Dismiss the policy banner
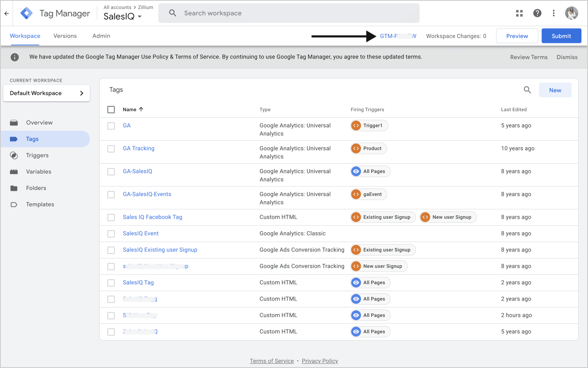Screen dimensions: 588x368 [x=567, y=57]
